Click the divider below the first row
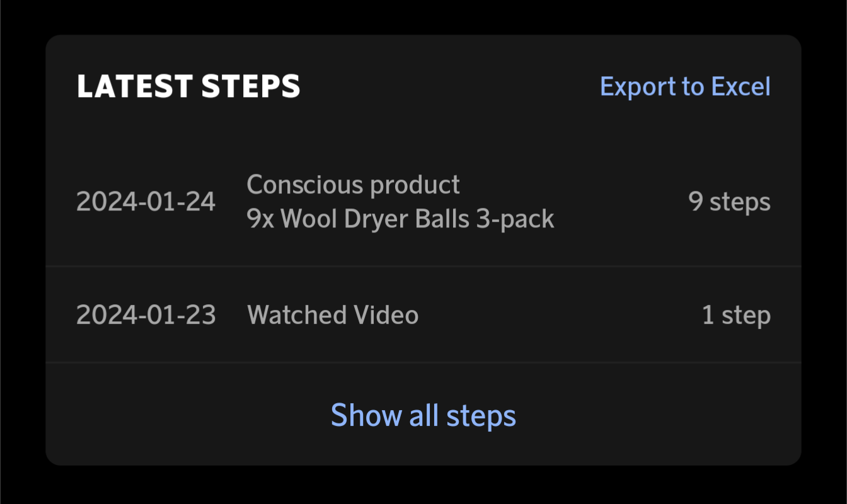The width and height of the screenshot is (847, 504). click(x=423, y=265)
